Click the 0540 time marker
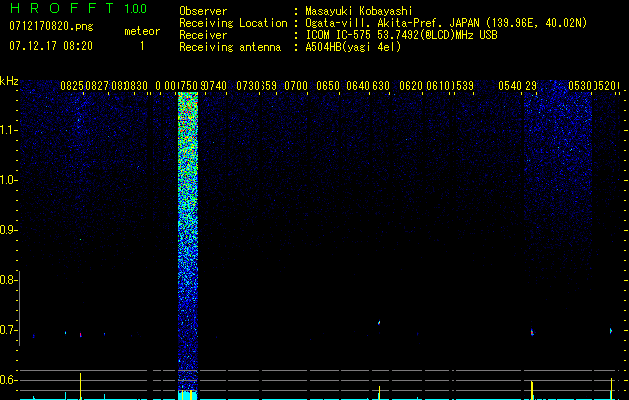The width and height of the screenshot is (629, 400). point(510,86)
